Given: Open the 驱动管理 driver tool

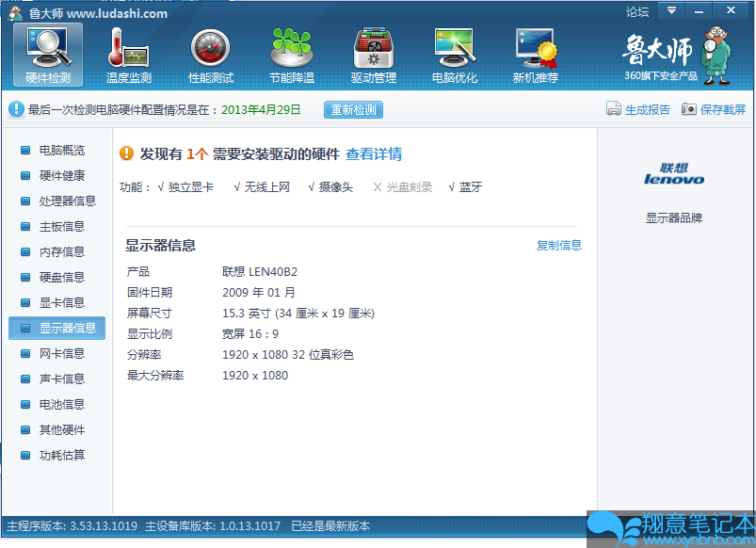Looking at the screenshot, I should tap(374, 55).
